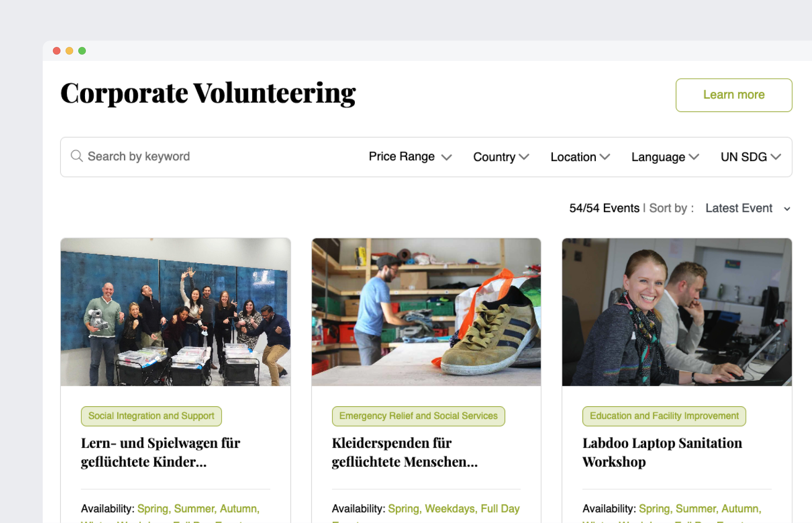Screen dimensions: 812x523
Task: Open the group photo with play carts
Action: (x=176, y=312)
